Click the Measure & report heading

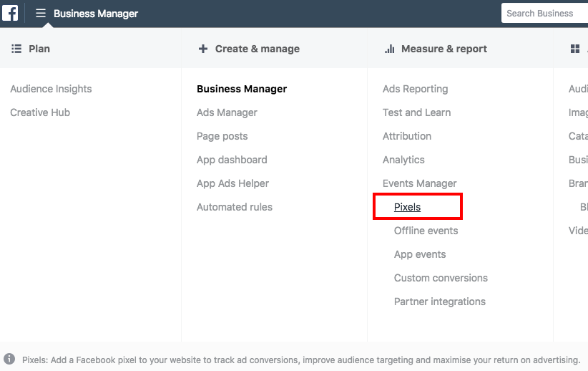[444, 49]
